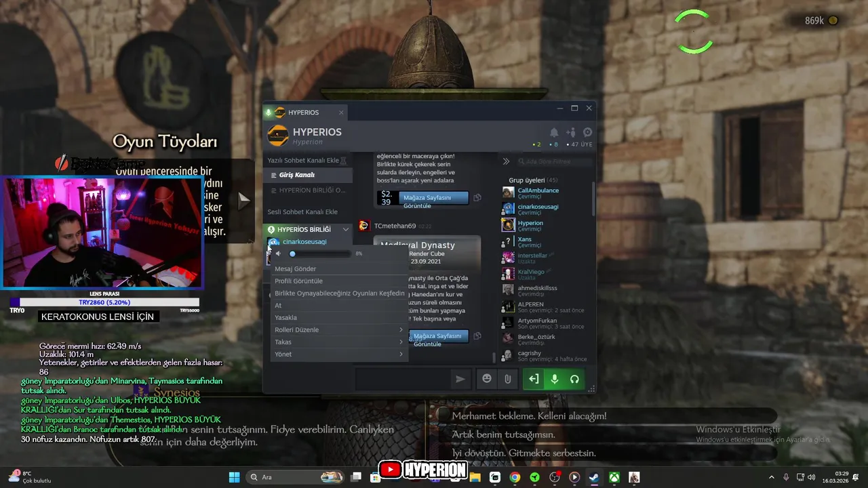Show hidden icons chevron in system tray
This screenshot has height=488, width=868.
click(x=771, y=477)
